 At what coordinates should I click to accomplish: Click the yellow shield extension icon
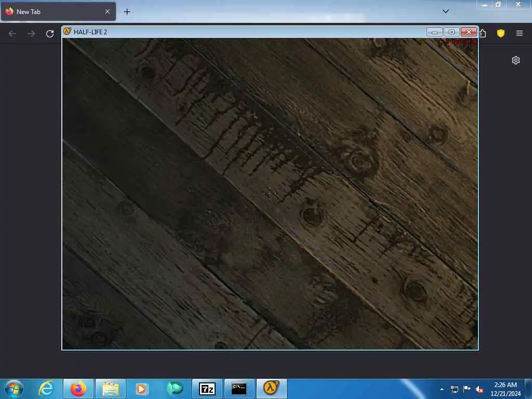500,33
